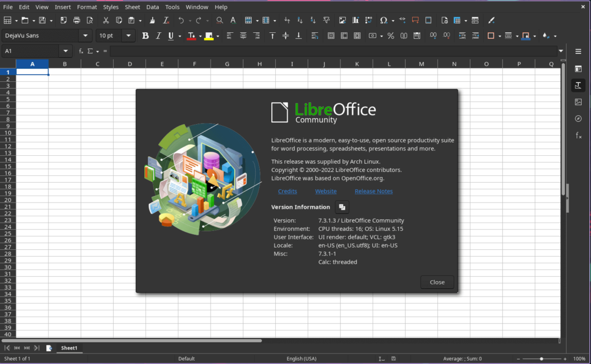Click the Paste clipboard icon

131,20
